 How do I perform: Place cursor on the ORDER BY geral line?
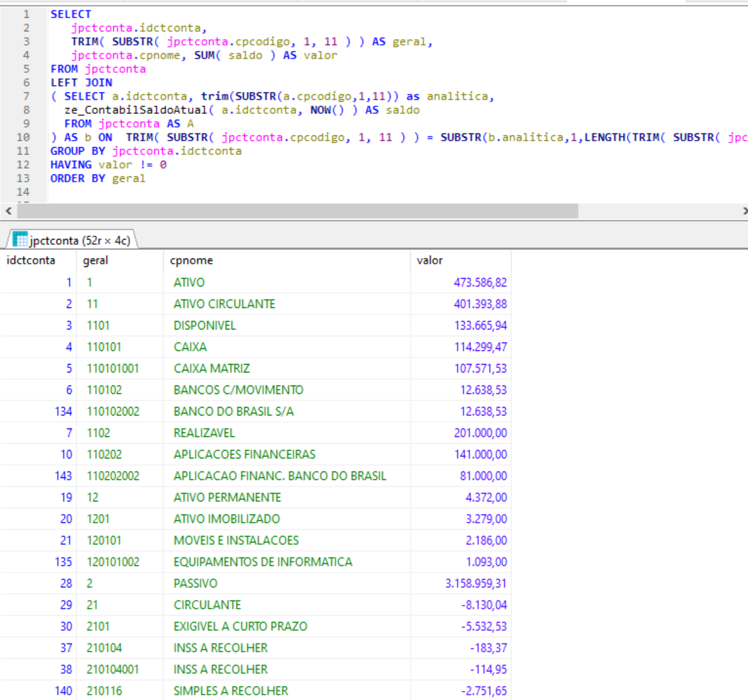coord(98,178)
